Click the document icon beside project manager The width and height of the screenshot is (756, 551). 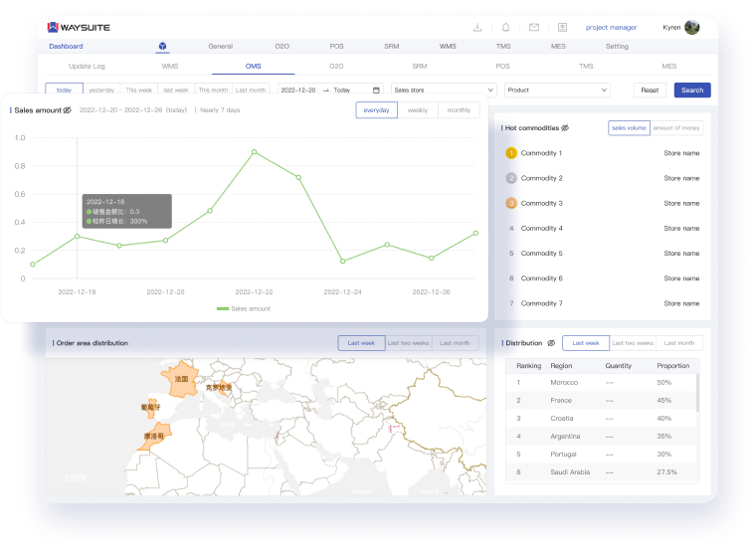pos(562,28)
